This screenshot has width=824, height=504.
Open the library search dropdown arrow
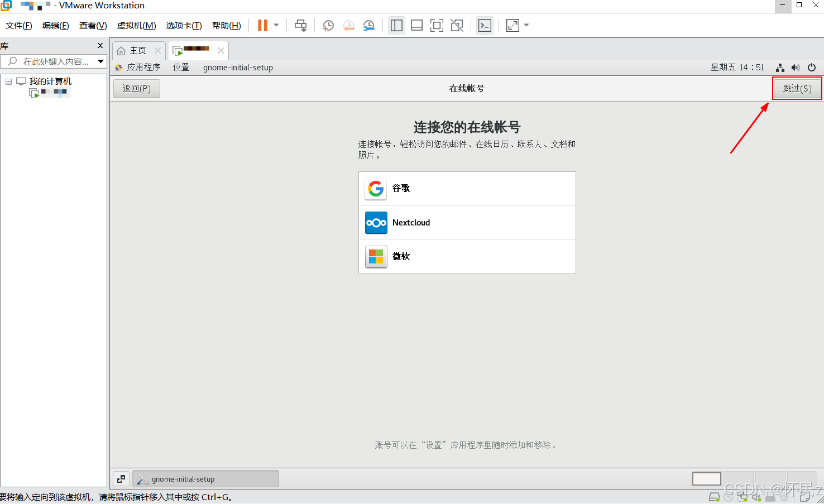[101, 61]
